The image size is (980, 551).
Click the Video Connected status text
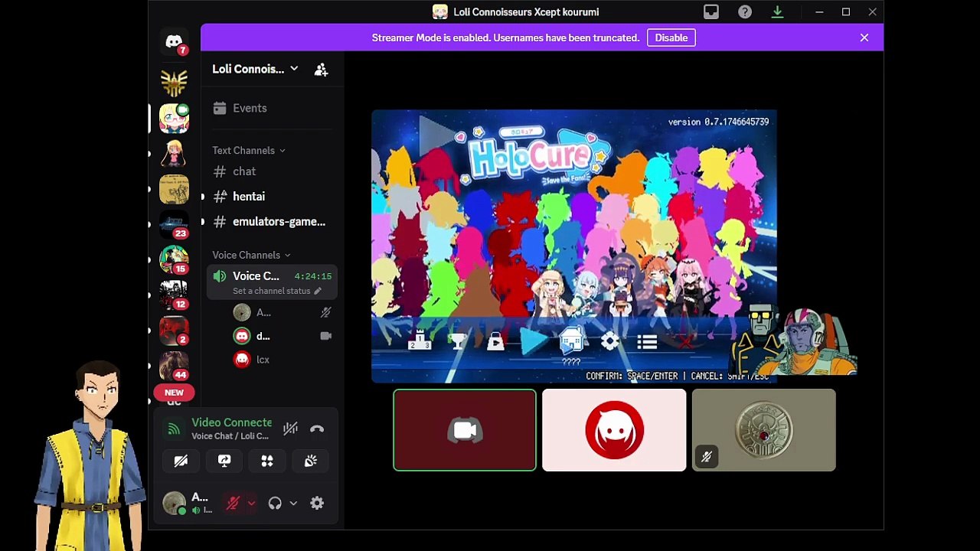click(x=231, y=422)
